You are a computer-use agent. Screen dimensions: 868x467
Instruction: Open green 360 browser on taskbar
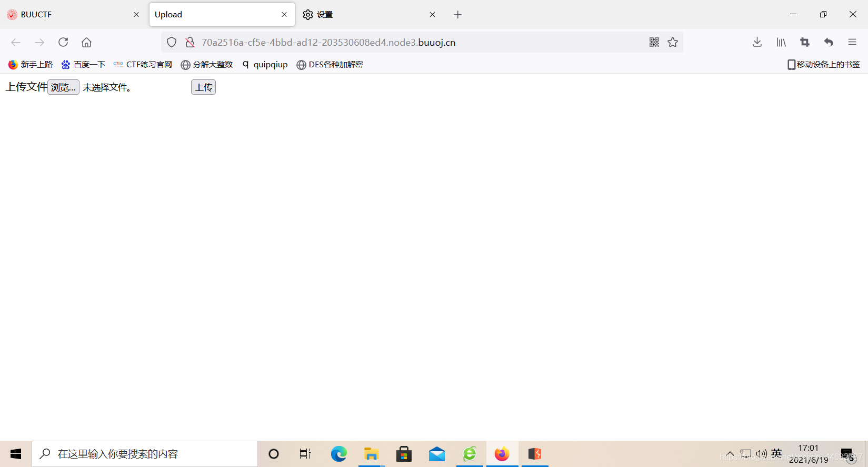coord(470,454)
